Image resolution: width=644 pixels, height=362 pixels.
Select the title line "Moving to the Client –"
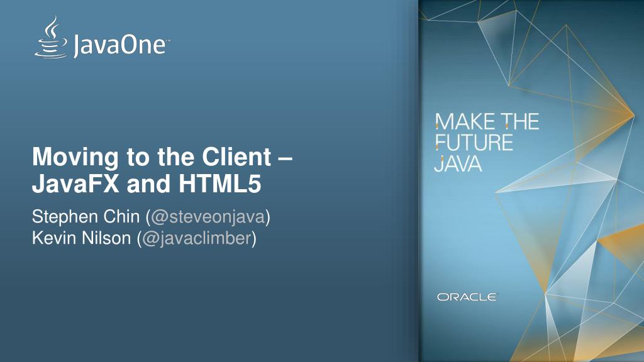pyautogui.click(x=162, y=157)
